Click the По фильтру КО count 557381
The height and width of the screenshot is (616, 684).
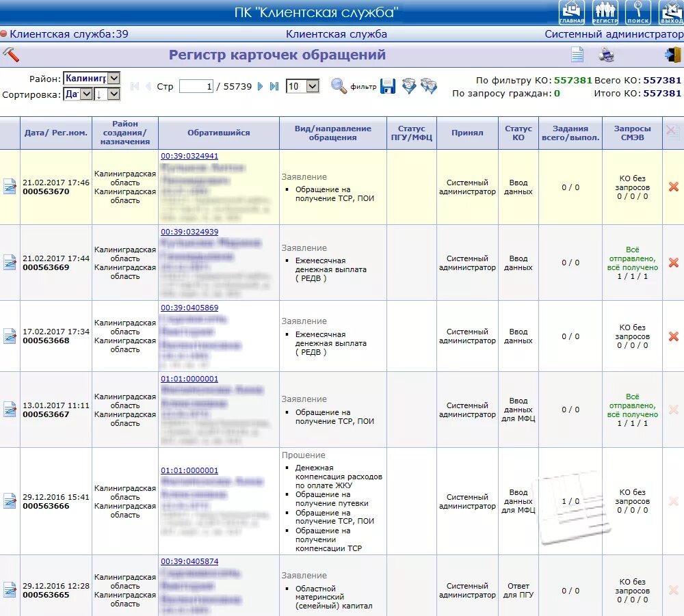[573, 80]
